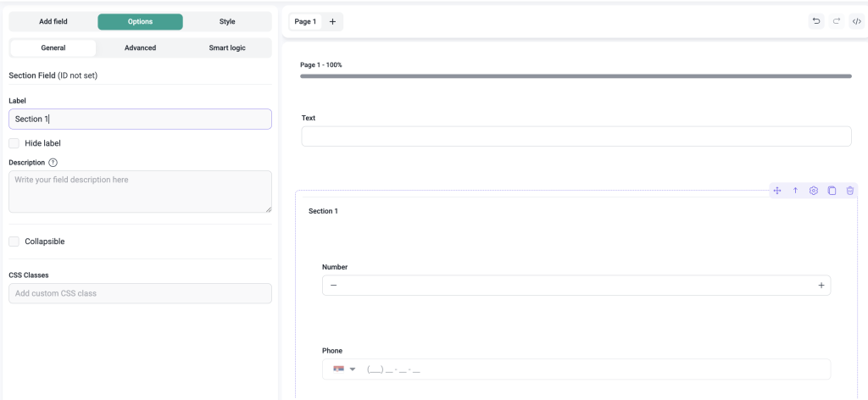868x400 pixels.
Task: Select the Page 1 tab
Action: click(305, 21)
